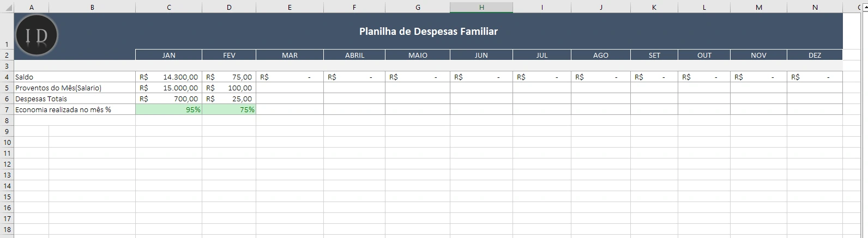This screenshot has width=868, height=238.
Task: Click the ID logo image
Action: (37, 35)
